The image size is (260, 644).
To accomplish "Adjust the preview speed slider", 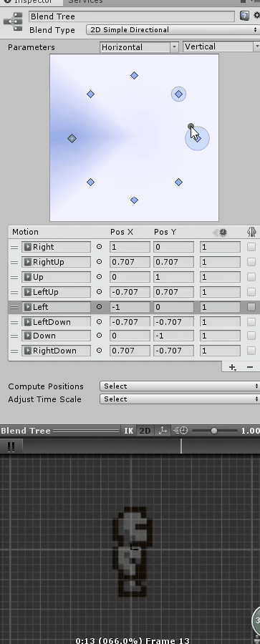I will click(x=215, y=431).
